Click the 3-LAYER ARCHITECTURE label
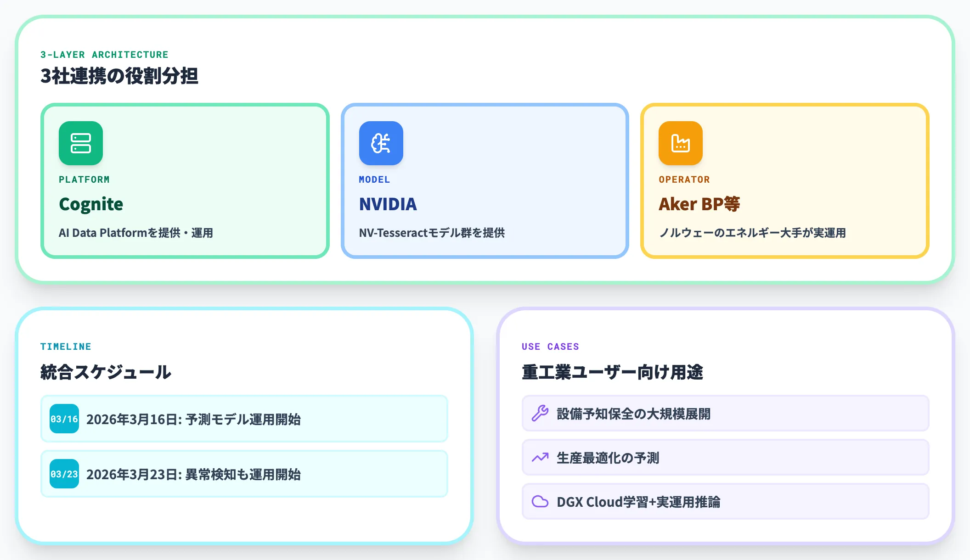The height and width of the screenshot is (560, 970). coord(104,55)
